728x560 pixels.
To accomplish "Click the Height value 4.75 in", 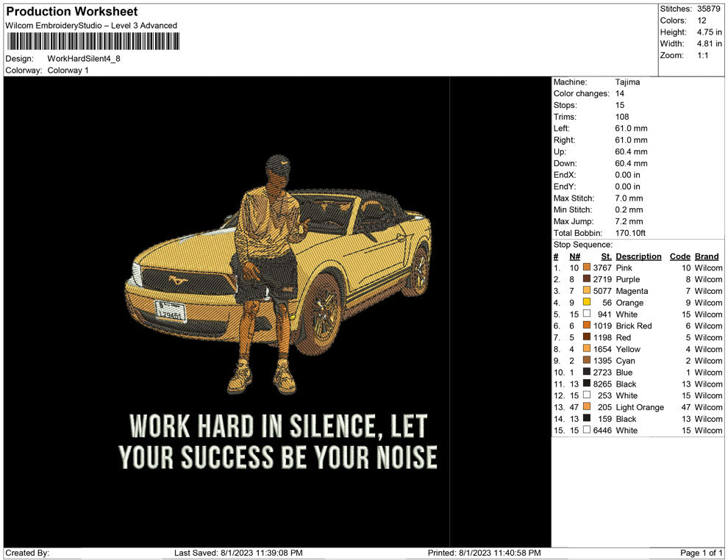I will [x=709, y=32].
